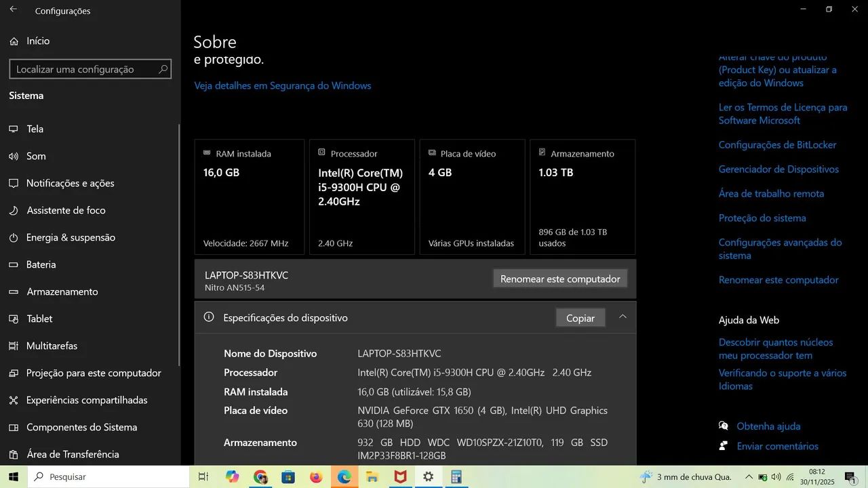Show hidden tray icons chevron
The height and width of the screenshot is (488, 868).
(749, 477)
